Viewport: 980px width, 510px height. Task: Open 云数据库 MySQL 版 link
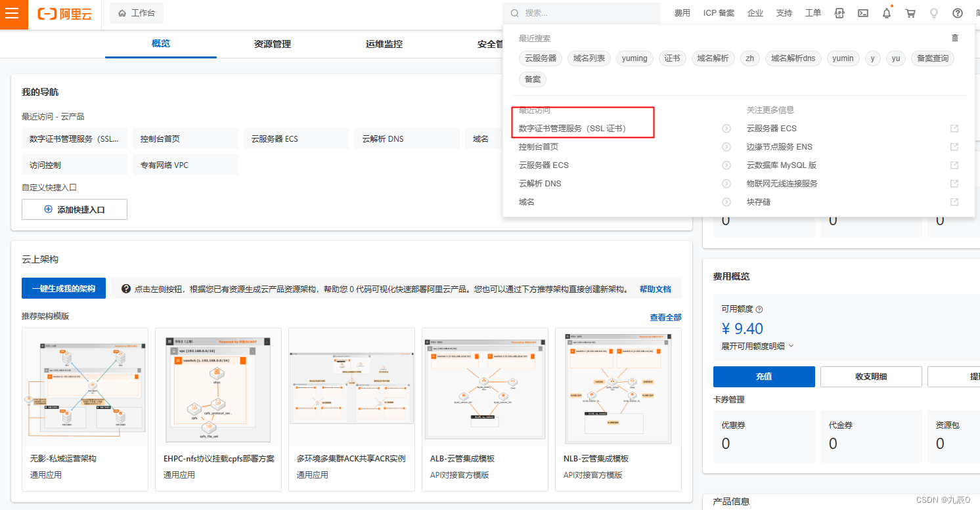pos(782,165)
